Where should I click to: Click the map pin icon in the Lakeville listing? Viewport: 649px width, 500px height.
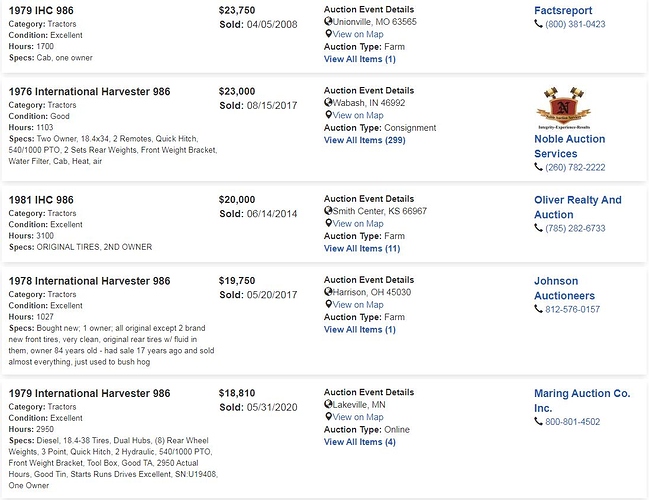tap(328, 417)
